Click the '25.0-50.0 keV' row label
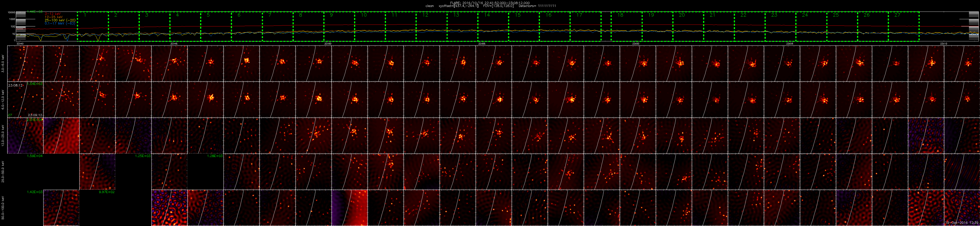The width and height of the screenshot is (980, 226). click(x=3, y=172)
